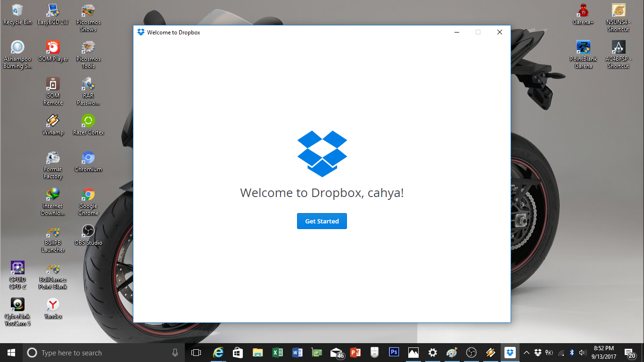Select EasyBCD 2.3 desktop shortcut
Screen dimensions: 644x362
tap(53, 14)
